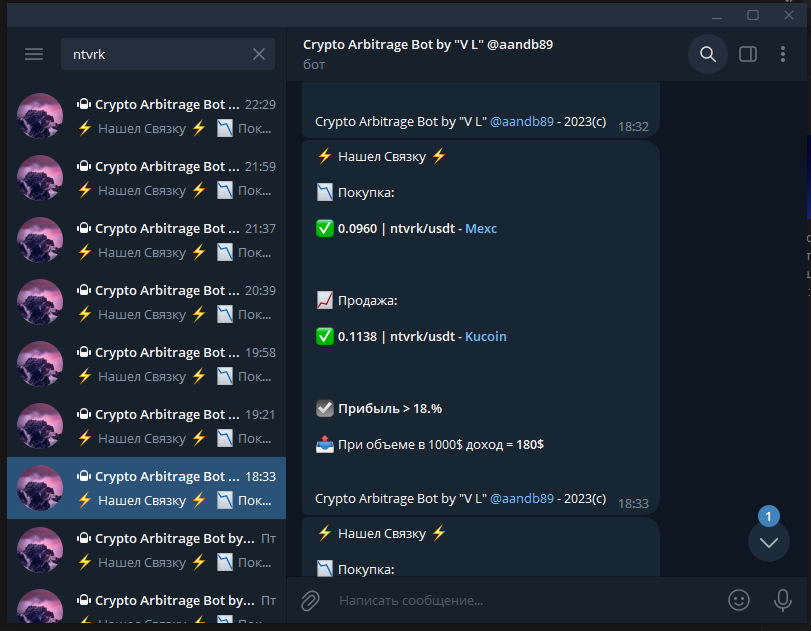Click the 18:33 message timestamp

pos(633,504)
